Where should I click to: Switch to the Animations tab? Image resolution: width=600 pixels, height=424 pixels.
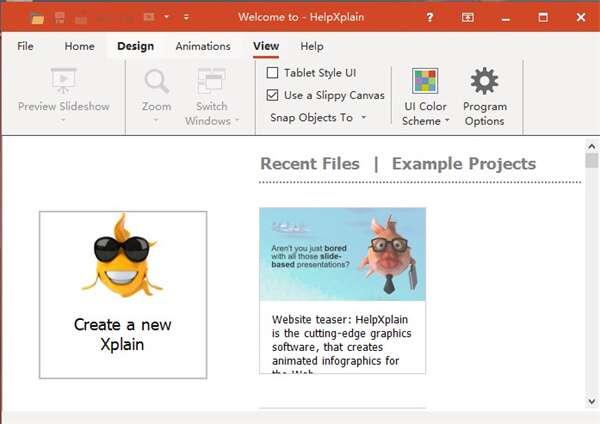pyautogui.click(x=202, y=46)
